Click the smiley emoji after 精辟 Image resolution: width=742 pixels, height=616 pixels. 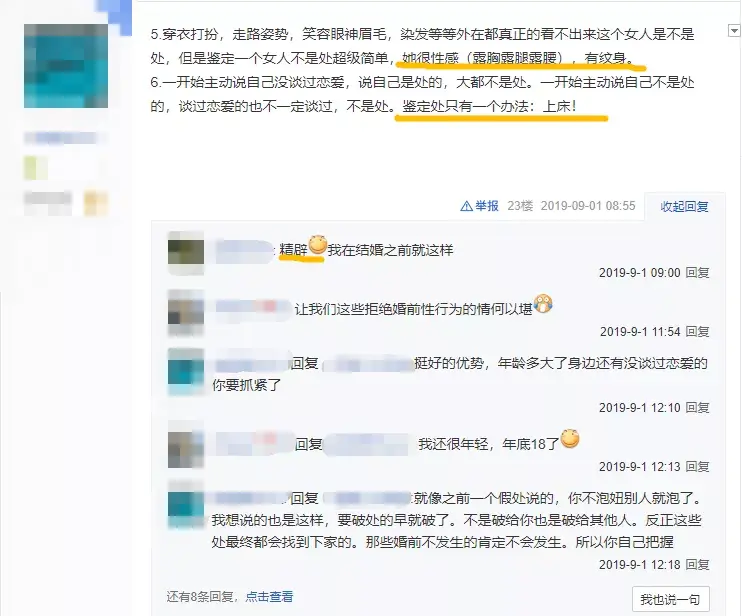pyautogui.click(x=317, y=246)
